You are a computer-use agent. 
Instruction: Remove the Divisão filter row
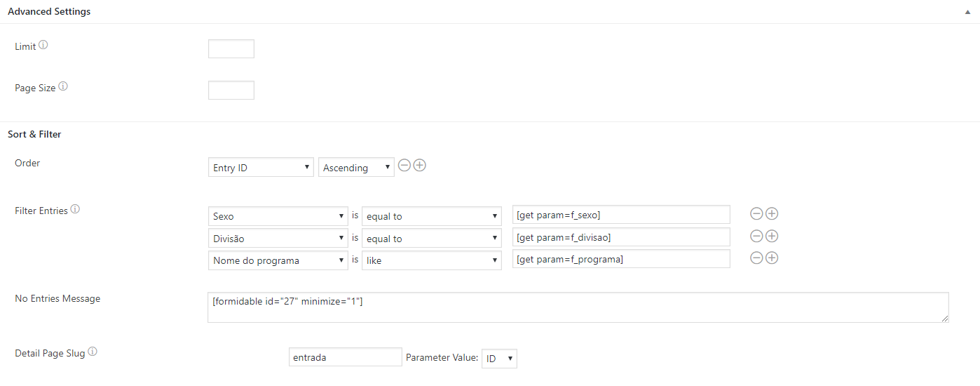coord(756,237)
